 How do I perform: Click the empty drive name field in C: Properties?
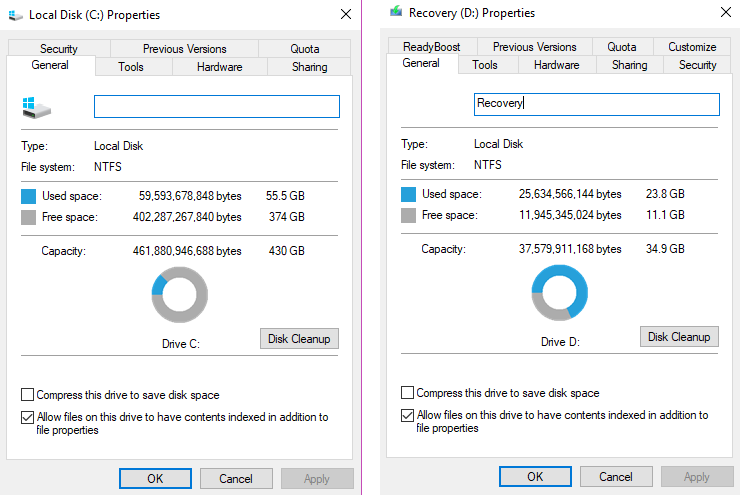(217, 107)
